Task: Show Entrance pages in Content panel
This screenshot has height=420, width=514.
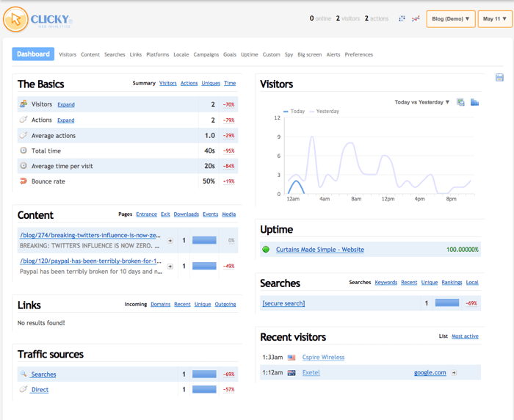Action: pos(147,214)
